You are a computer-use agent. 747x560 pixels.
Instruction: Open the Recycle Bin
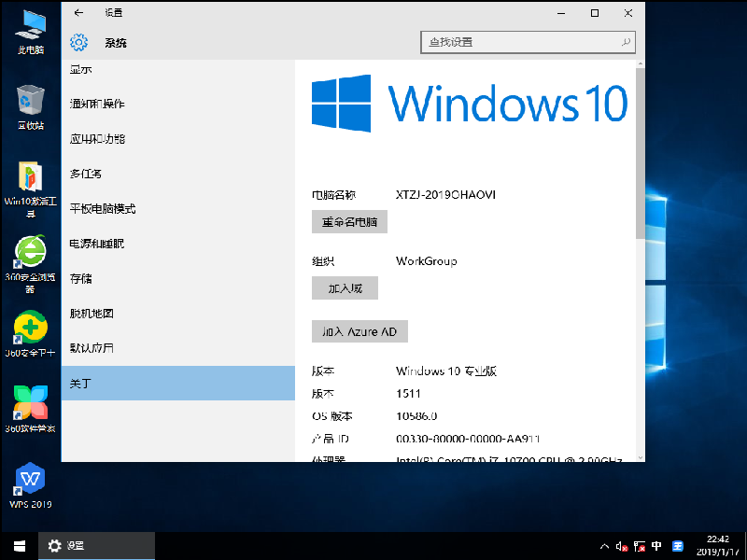[30, 98]
